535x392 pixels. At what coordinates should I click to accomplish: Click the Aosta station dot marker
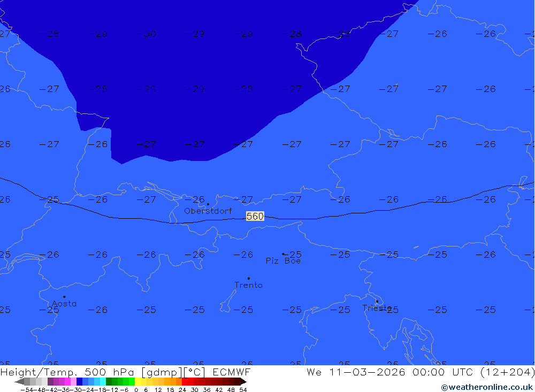pyautogui.click(x=65, y=297)
